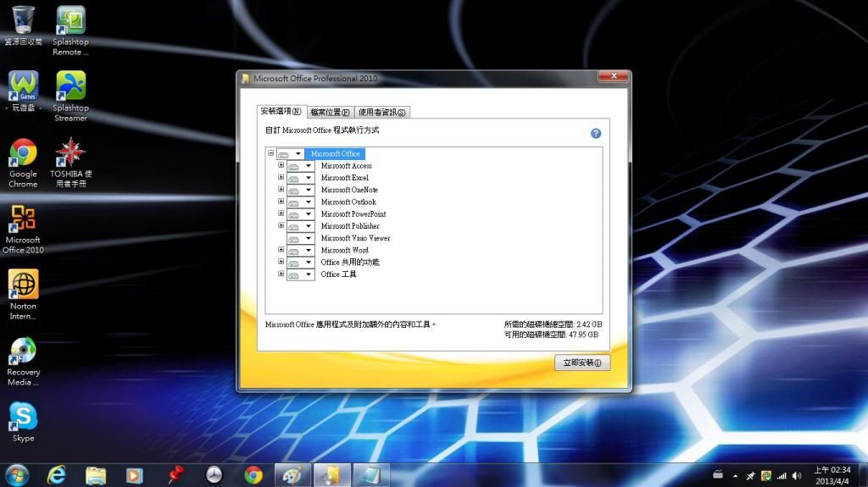Open the Recovery Media desktop icon
This screenshot has width=868, height=487.
[x=23, y=362]
